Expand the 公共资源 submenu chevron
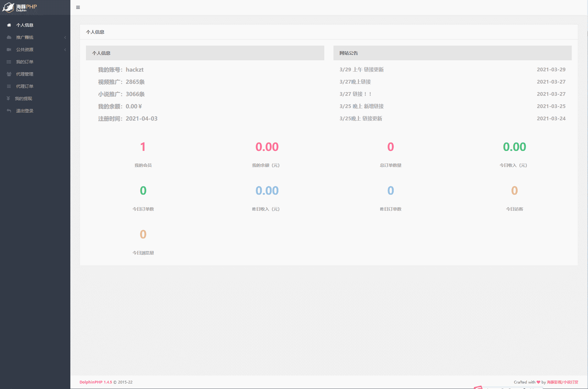This screenshot has width=588, height=389. coord(65,50)
